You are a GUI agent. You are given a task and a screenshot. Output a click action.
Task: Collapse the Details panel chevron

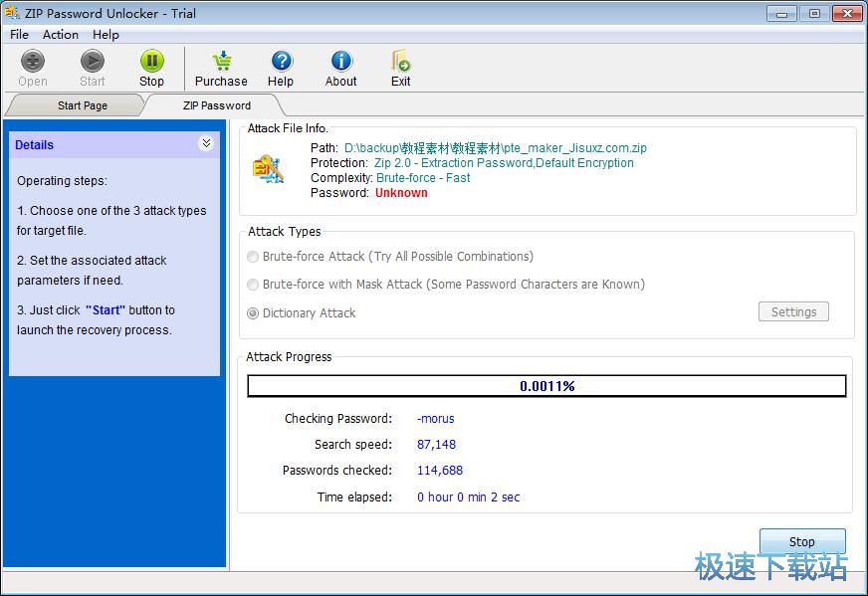click(206, 143)
